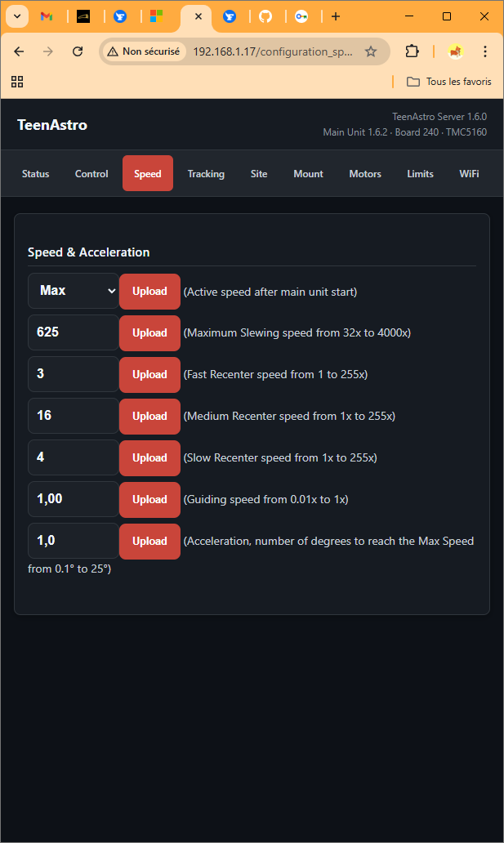Viewport: 504px width, 843px height.
Task: Focus the Fast Recenter speed field
Action: click(74, 374)
